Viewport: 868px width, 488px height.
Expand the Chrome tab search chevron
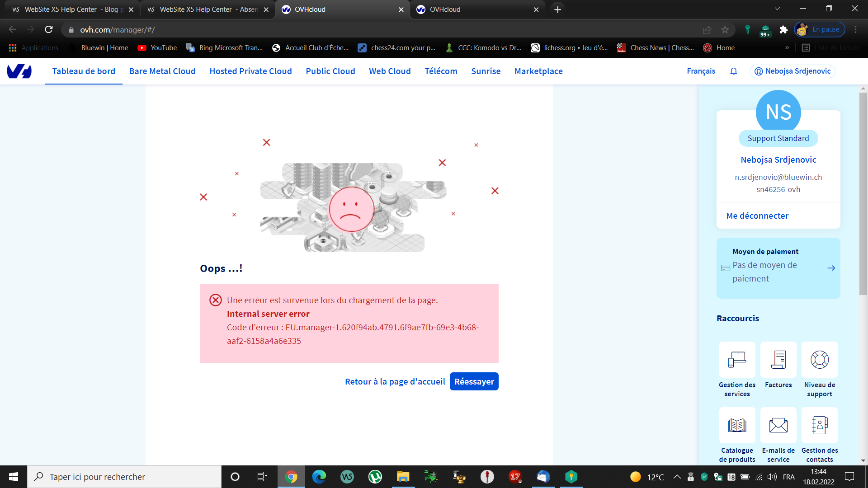(x=777, y=9)
